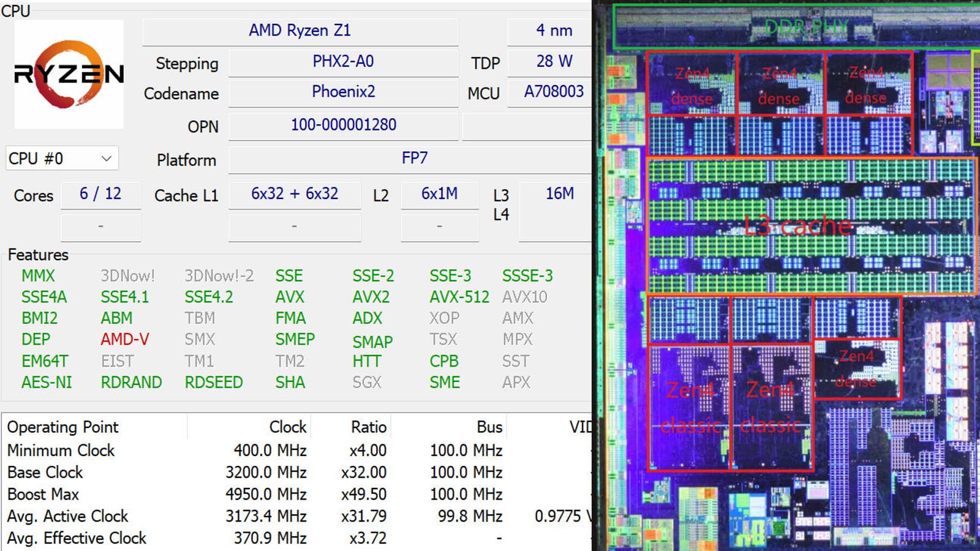The image size is (980, 551).
Task: Click the RDRAND feature flag
Action: coord(131,383)
